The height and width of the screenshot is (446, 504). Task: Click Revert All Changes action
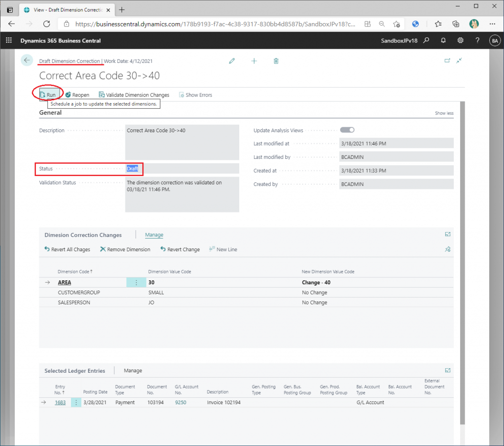(67, 249)
